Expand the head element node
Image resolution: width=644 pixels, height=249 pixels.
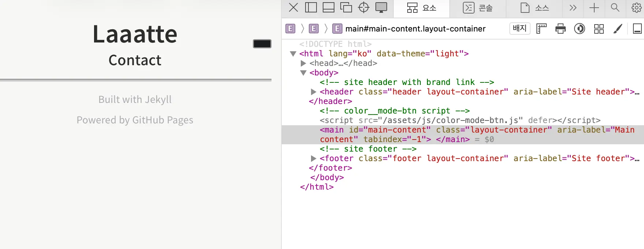click(x=303, y=63)
